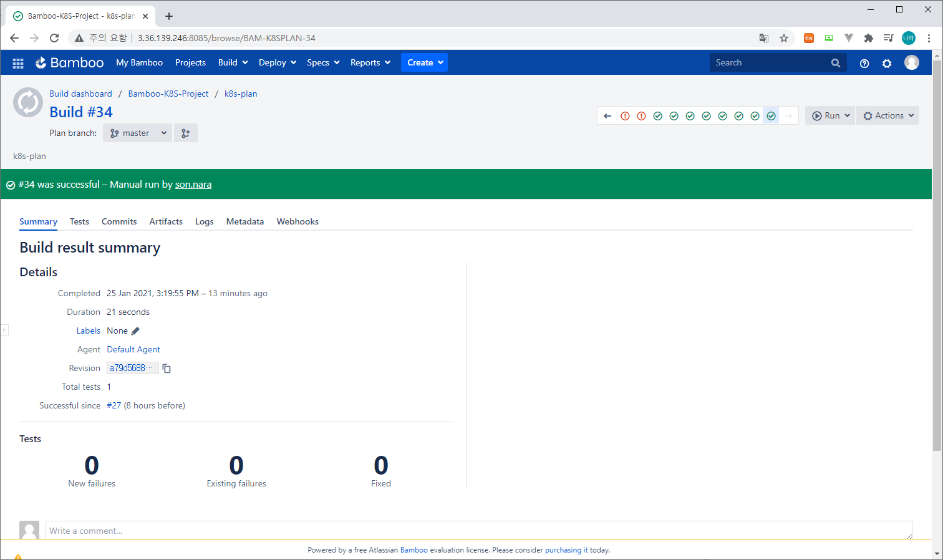Bookmark the page with the star icon
Image resolution: width=943 pixels, height=560 pixels.
(x=784, y=38)
